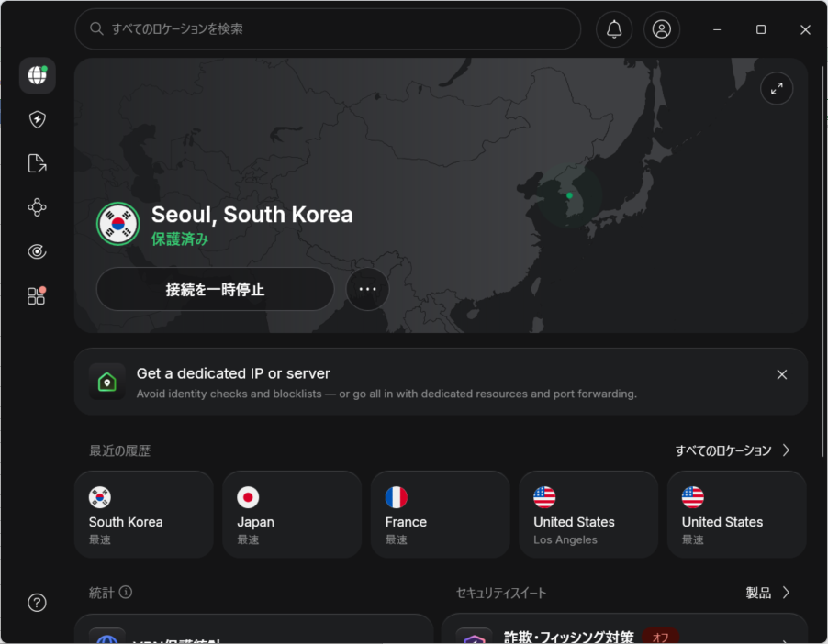Click the オフ status badge
Image resolution: width=828 pixels, height=644 pixels.
tap(661, 637)
